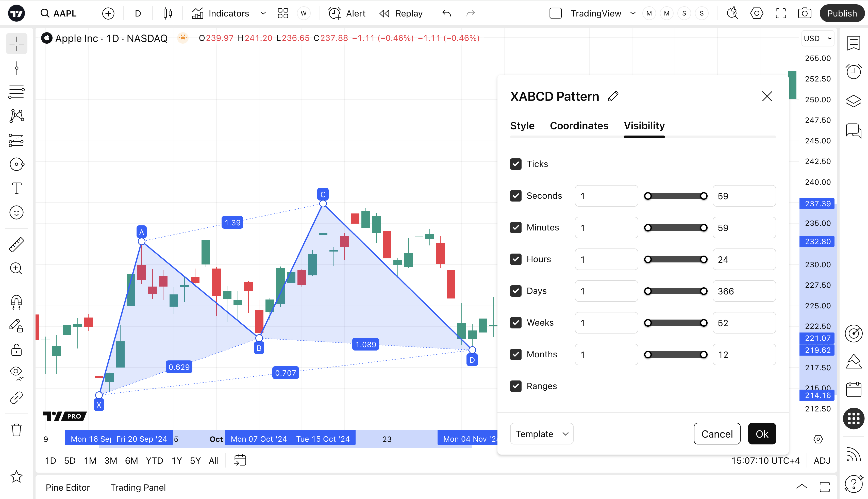Expand the bottom panel chevron
The width and height of the screenshot is (868, 499).
(x=802, y=487)
